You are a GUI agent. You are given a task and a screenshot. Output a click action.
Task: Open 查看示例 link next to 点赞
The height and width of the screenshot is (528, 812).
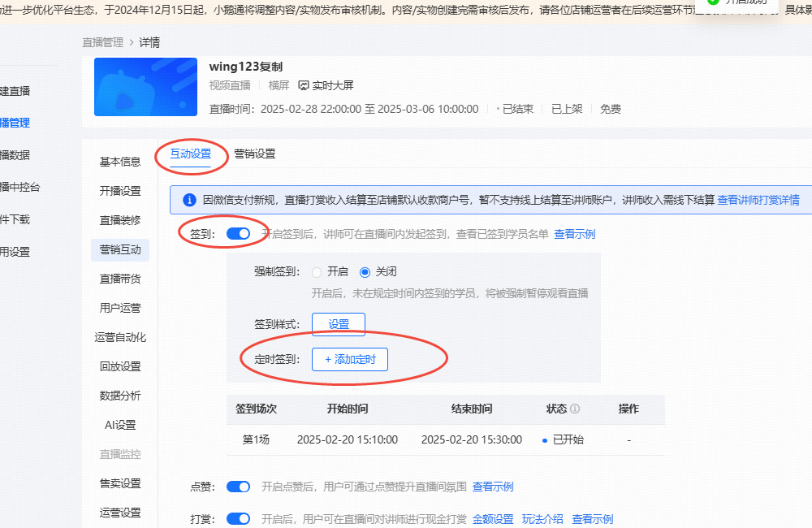click(493, 487)
